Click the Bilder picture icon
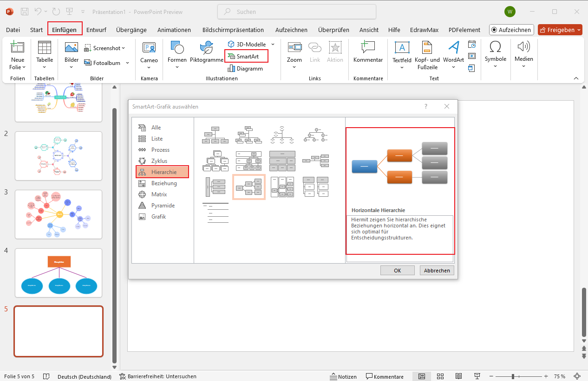The height and width of the screenshot is (381, 588). pos(72,48)
